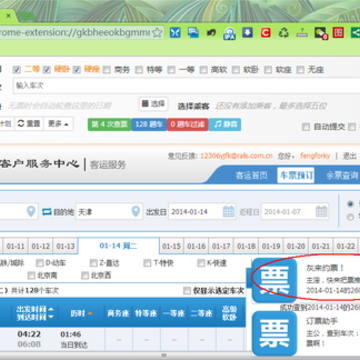Select the 01-11 date tab

coord(16,246)
